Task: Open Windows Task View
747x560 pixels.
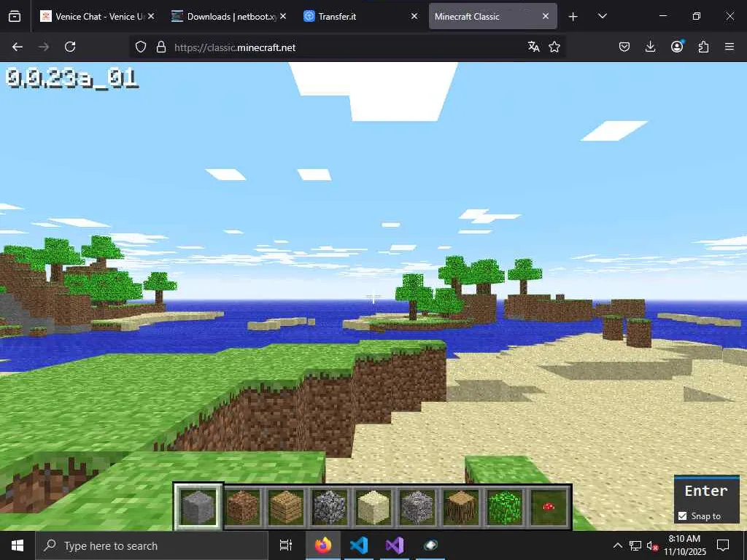Action: point(285,545)
